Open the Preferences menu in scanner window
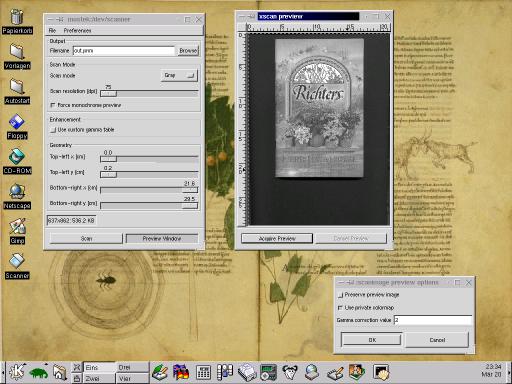Image resolution: width=512 pixels, height=384 pixels. coord(77,30)
